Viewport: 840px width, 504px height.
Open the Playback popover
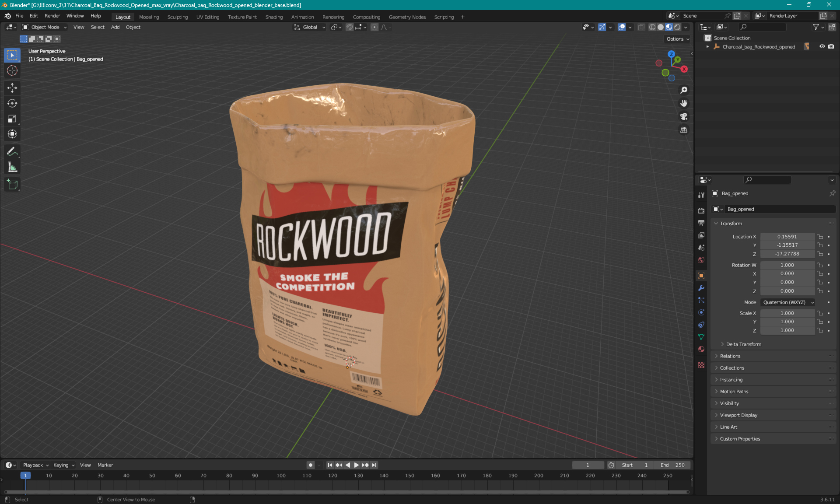(x=36, y=465)
